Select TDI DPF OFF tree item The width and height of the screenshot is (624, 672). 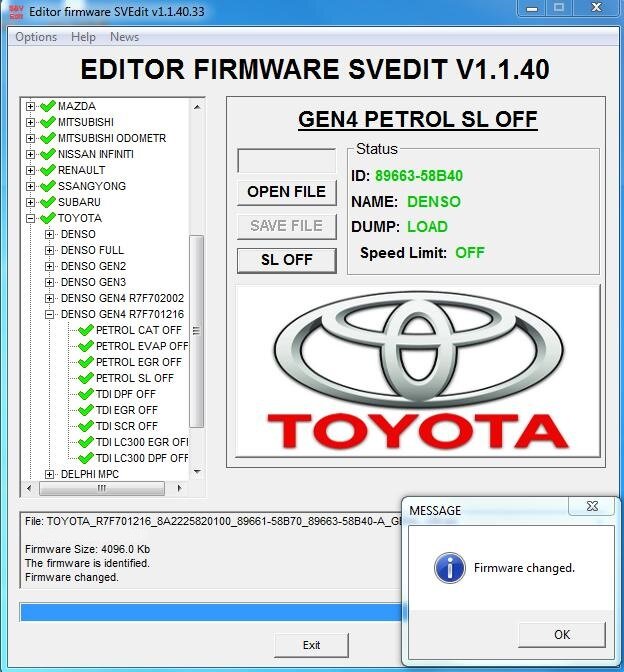[x=126, y=394]
